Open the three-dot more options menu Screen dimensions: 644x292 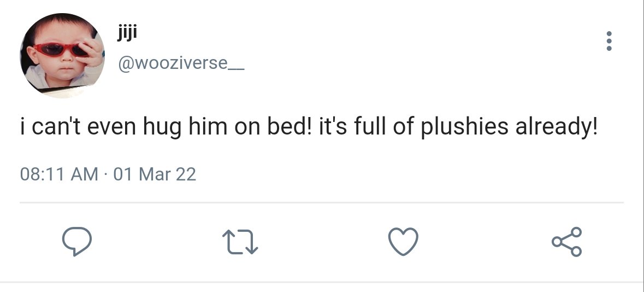609,41
